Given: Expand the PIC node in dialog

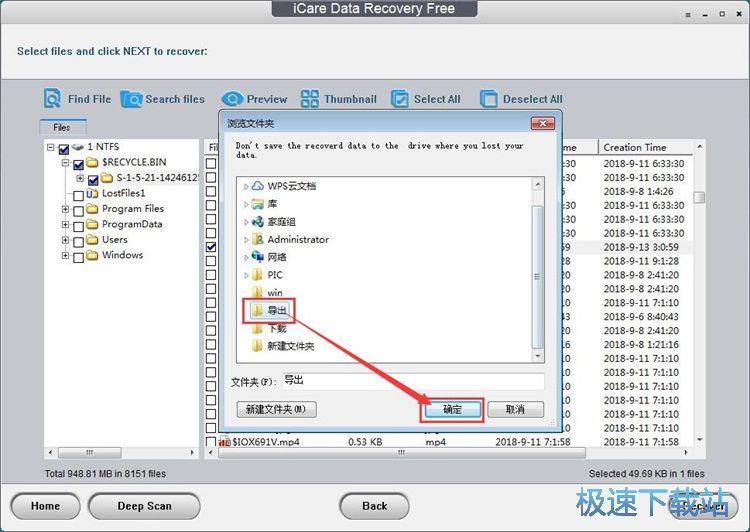Looking at the screenshot, I should [x=246, y=275].
